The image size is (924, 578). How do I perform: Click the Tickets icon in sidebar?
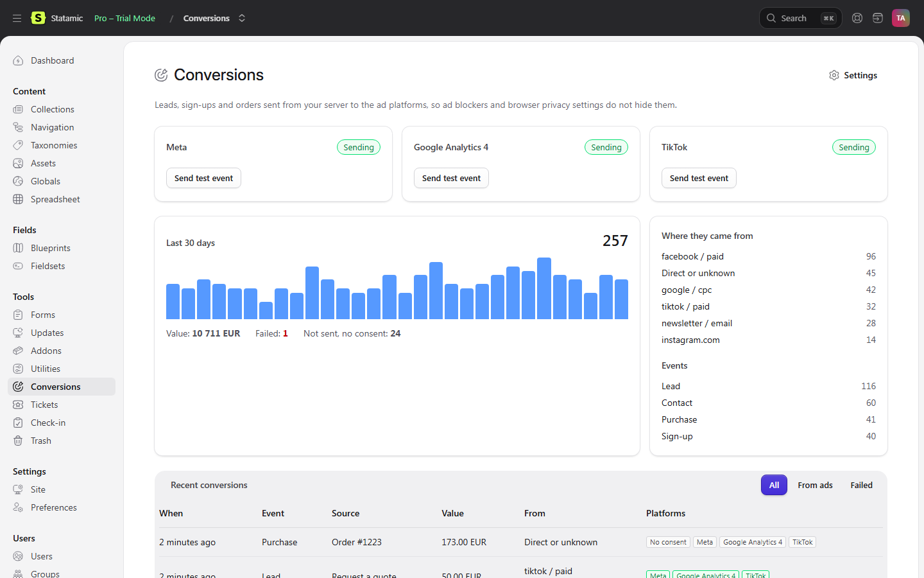click(x=18, y=405)
